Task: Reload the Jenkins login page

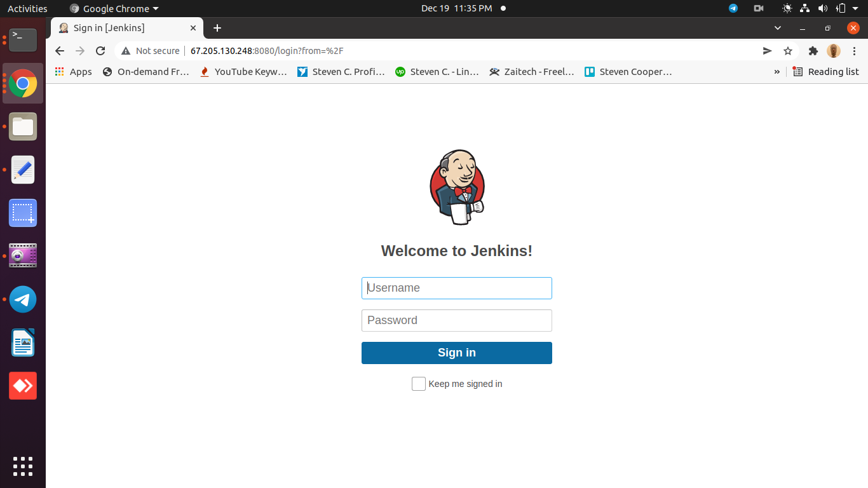Action: click(x=100, y=51)
